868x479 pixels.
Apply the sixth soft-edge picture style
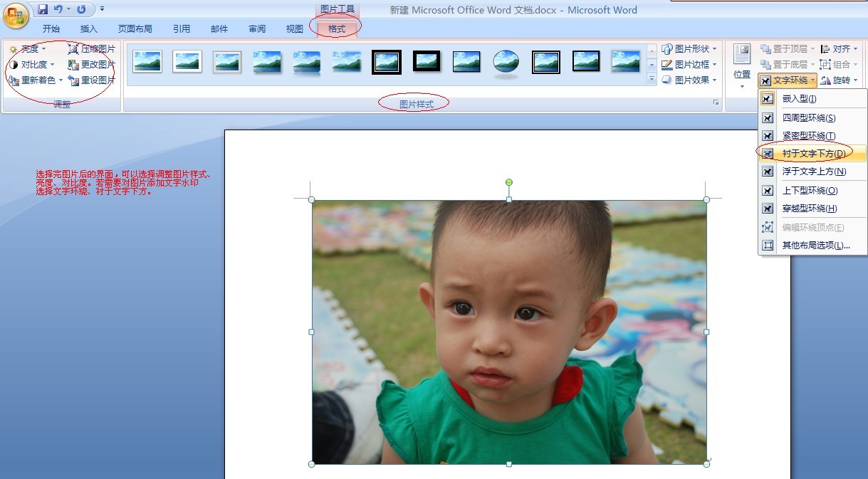(x=347, y=62)
